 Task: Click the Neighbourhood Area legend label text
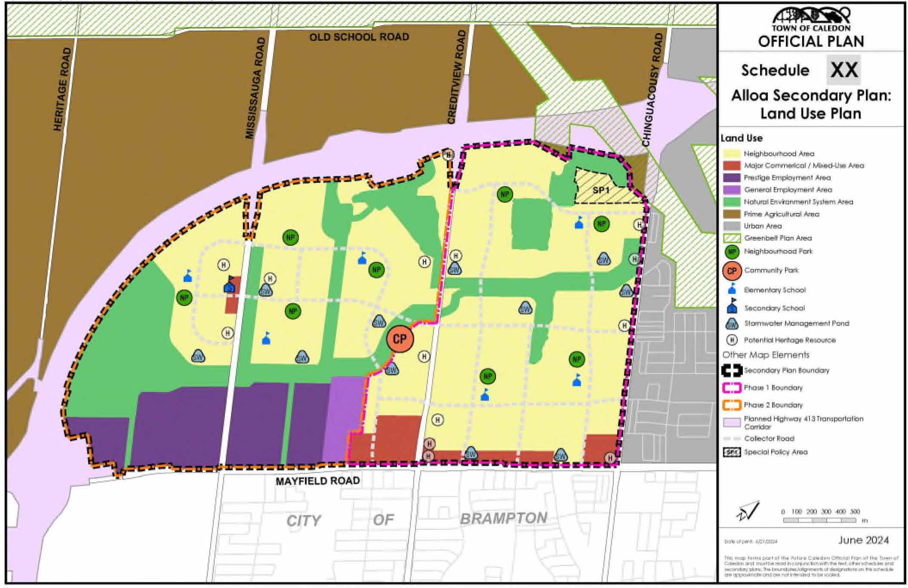click(x=779, y=154)
